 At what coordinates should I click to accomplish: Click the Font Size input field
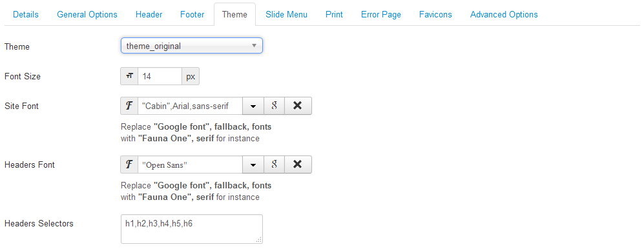click(160, 76)
